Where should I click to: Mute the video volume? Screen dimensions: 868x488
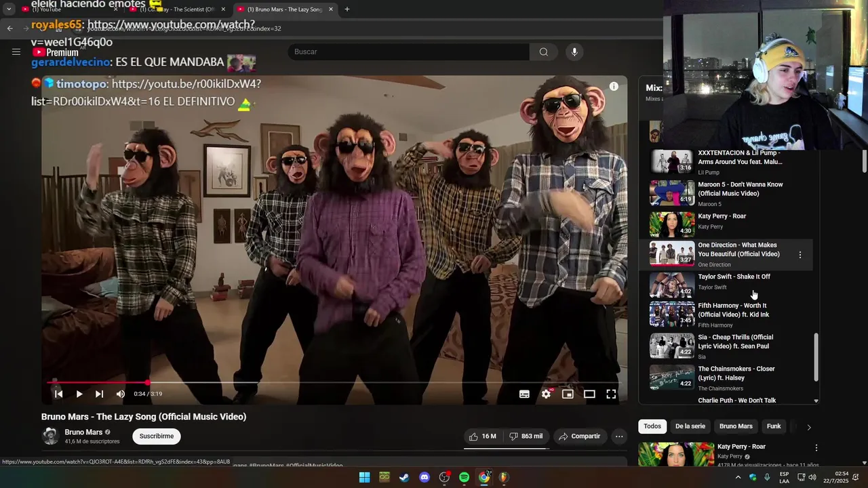[x=120, y=394]
